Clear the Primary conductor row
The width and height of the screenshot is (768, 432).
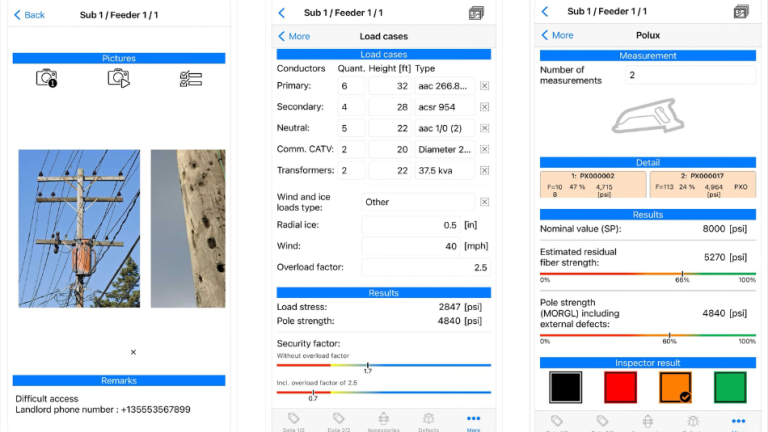point(484,86)
